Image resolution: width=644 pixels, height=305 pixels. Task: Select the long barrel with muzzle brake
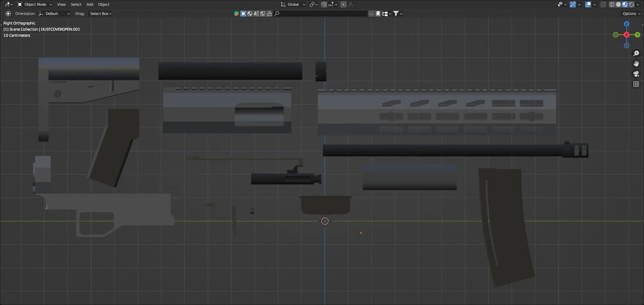455,150
